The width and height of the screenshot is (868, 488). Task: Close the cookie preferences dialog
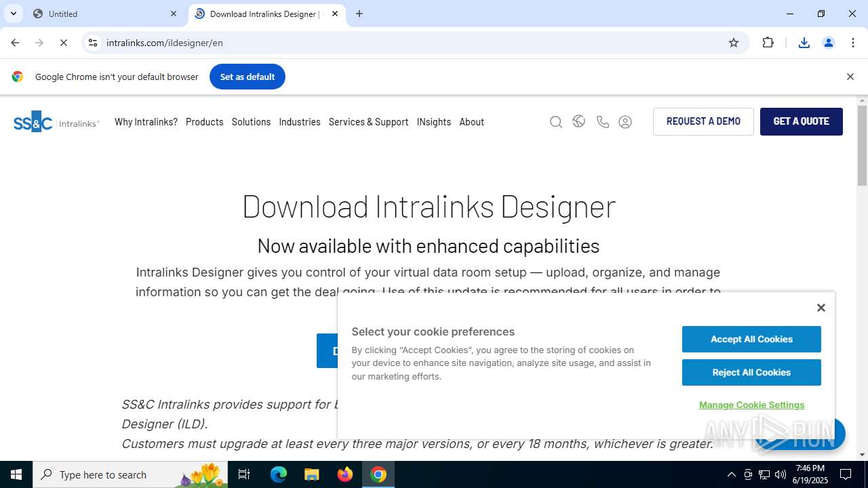(821, 308)
